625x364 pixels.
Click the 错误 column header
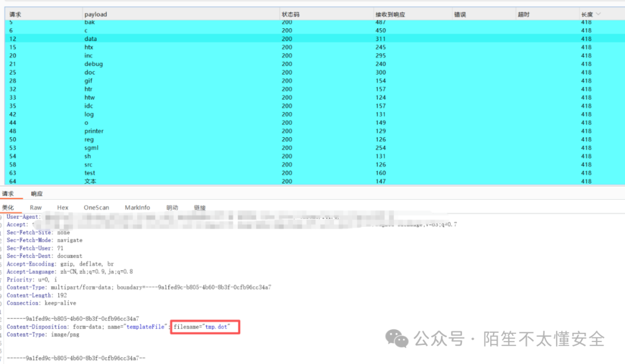(x=460, y=14)
